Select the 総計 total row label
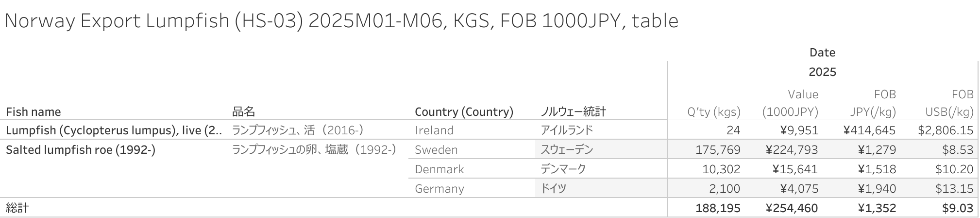 coord(17,208)
